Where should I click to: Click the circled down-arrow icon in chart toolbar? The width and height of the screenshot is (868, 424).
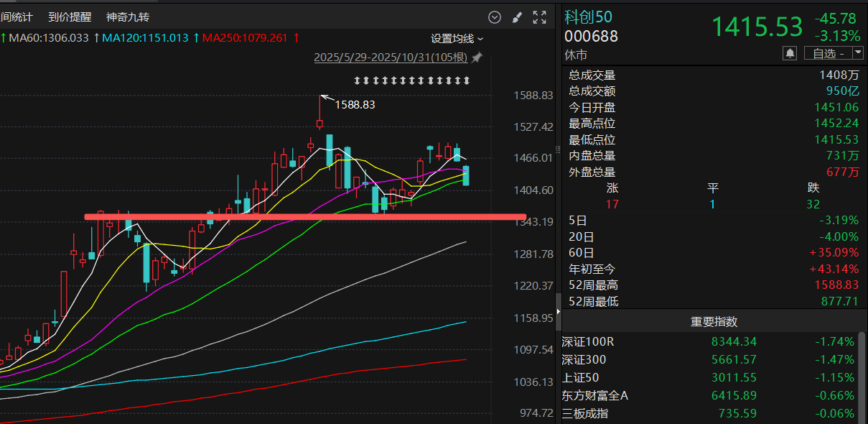(x=494, y=17)
